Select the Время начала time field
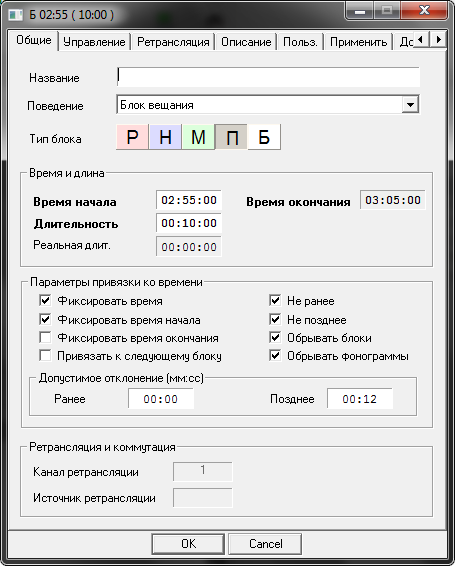455x566 pixels. point(189,200)
